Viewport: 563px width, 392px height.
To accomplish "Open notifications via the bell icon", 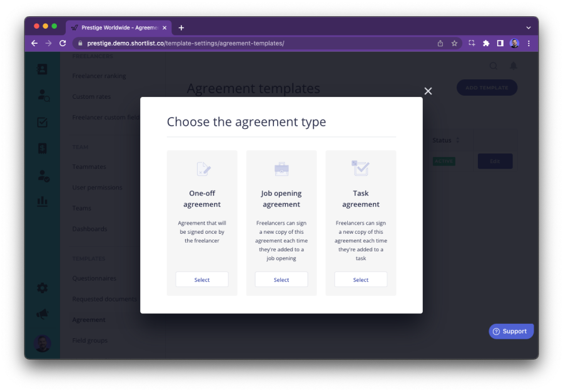I will tap(514, 66).
